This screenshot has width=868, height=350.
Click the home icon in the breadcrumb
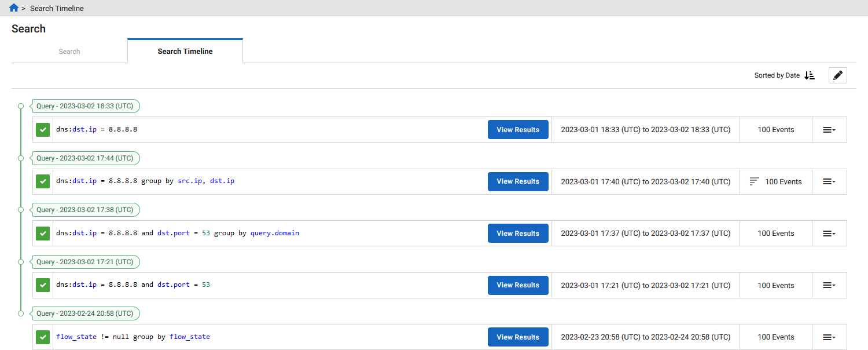[x=14, y=8]
